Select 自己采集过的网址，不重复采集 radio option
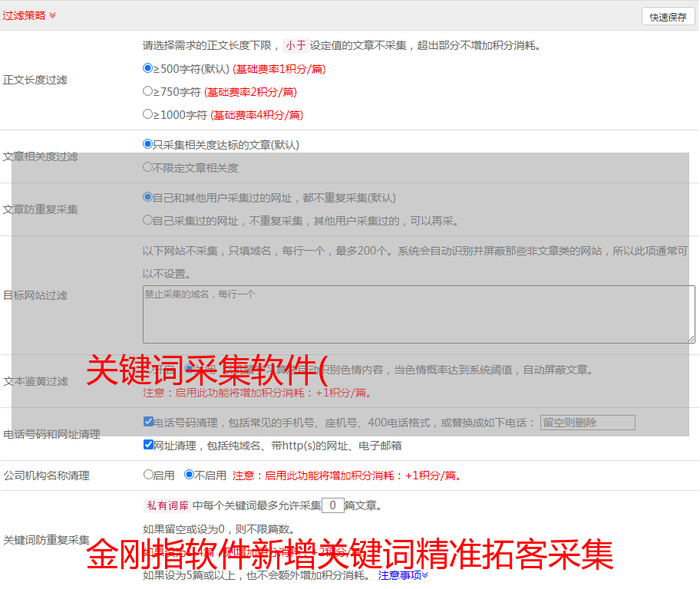The height and width of the screenshot is (589, 700). pyautogui.click(x=148, y=220)
